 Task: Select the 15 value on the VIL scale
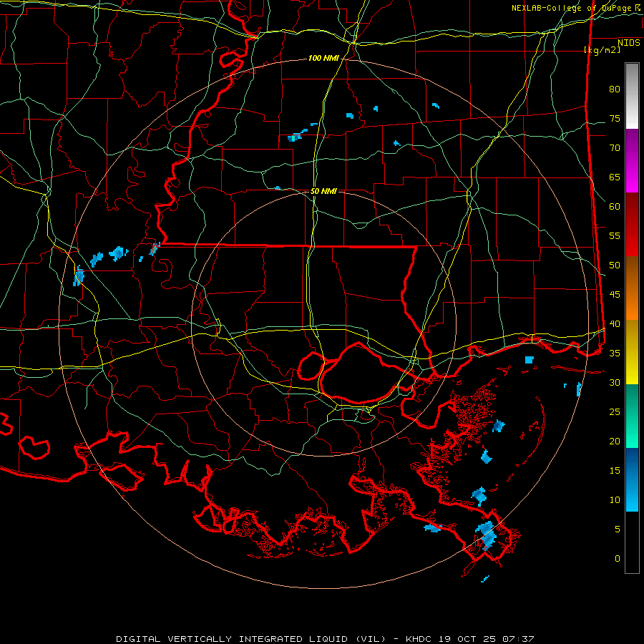615,470
